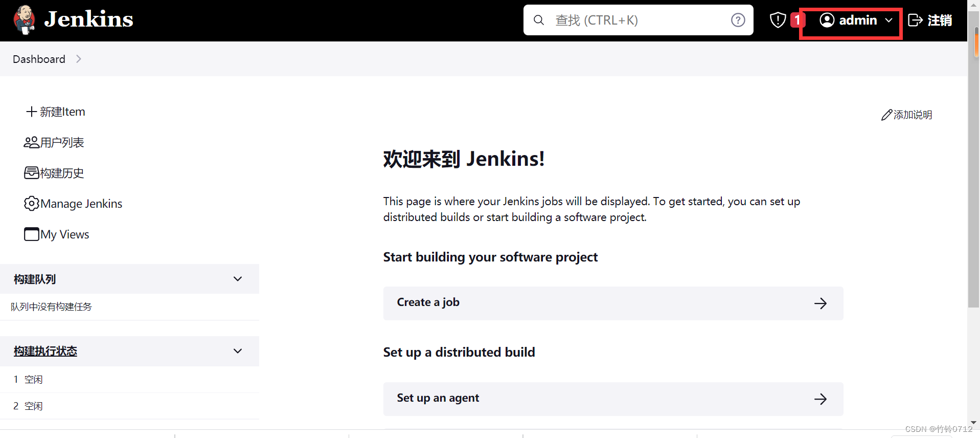This screenshot has width=980, height=438.
Task: Click executor 2 空闲 row
Action: click(129, 406)
